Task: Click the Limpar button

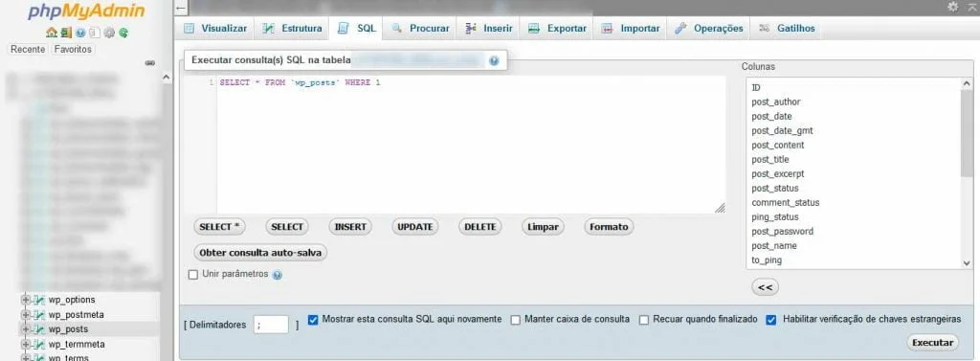Action: tap(543, 227)
